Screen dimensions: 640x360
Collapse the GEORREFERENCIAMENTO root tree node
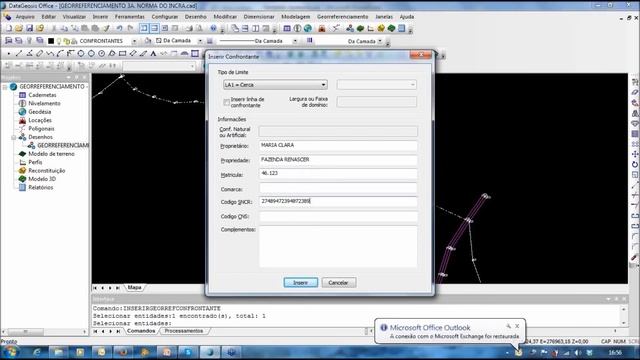pos(5,87)
